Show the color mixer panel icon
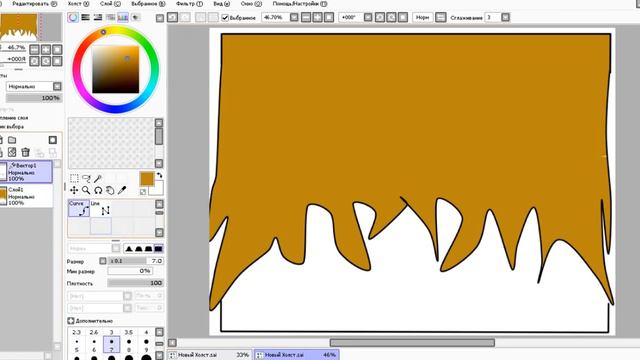 pyautogui.click(x=110, y=18)
